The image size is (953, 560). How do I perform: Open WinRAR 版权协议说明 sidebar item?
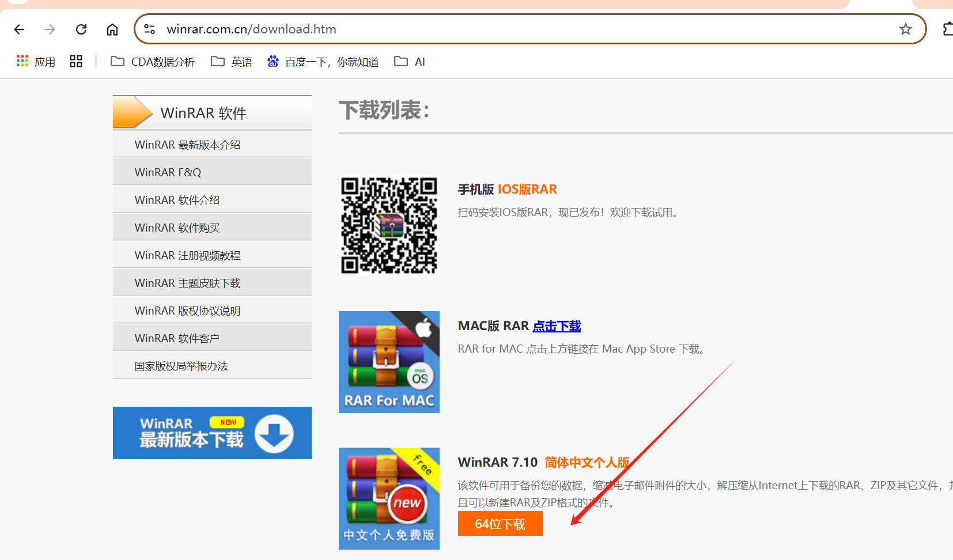(x=212, y=311)
